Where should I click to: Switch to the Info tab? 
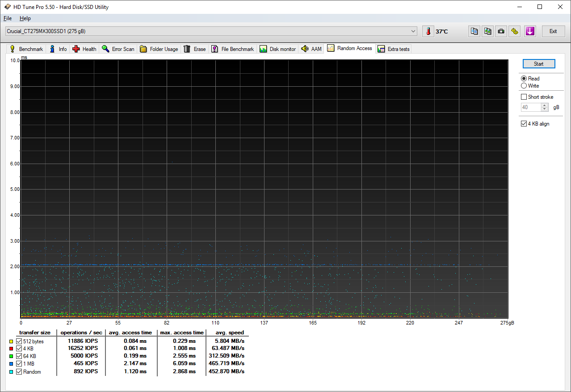(58, 49)
